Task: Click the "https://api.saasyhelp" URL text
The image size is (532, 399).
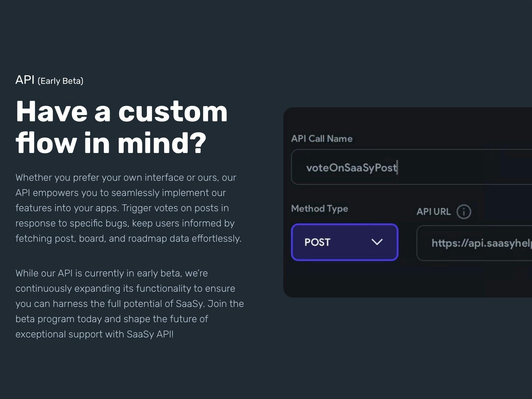Action: 481,243
